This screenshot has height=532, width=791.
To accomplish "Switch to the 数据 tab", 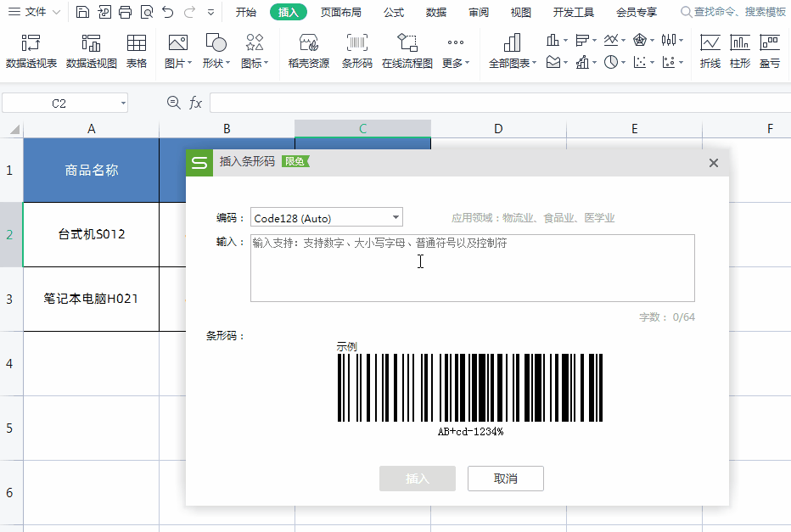I will tap(436, 12).
